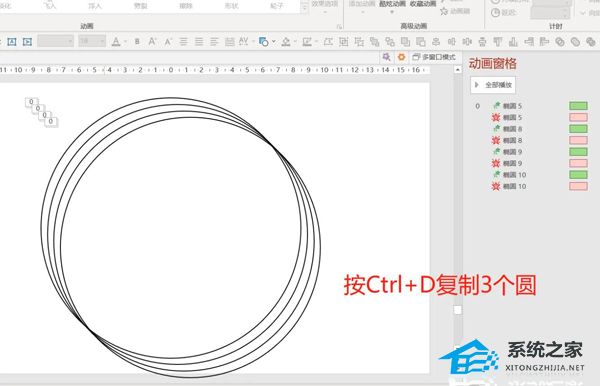Image resolution: width=600 pixels, height=386 pixels.
Task: Open the font name combo box
Action: [x=55, y=41]
